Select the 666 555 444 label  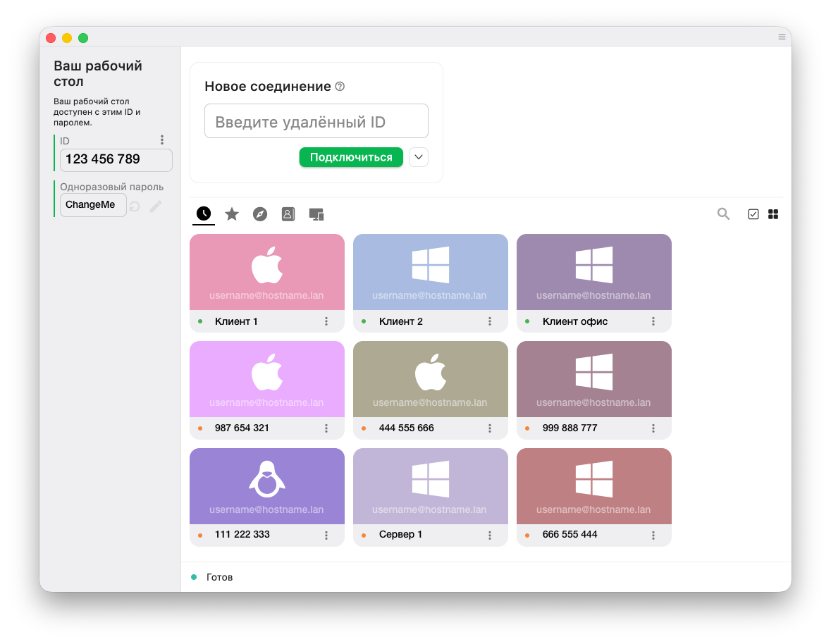pos(570,534)
